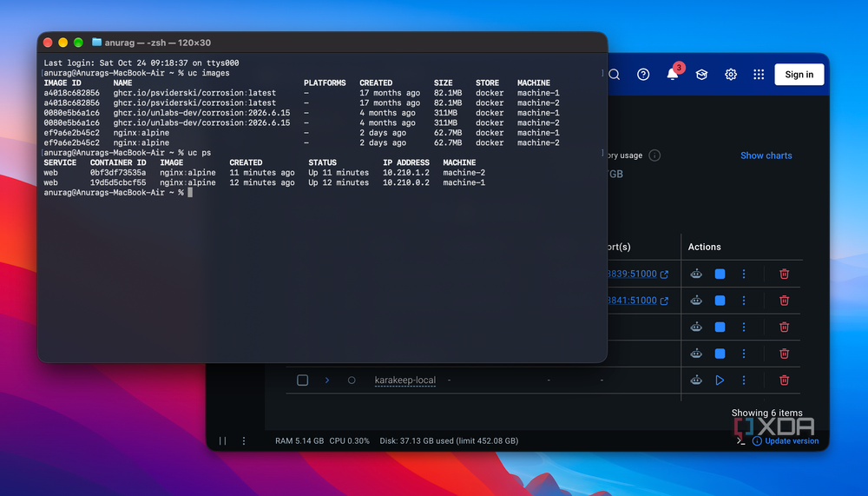
Task: Open the Learning center graduation cap icon
Action: (701, 74)
